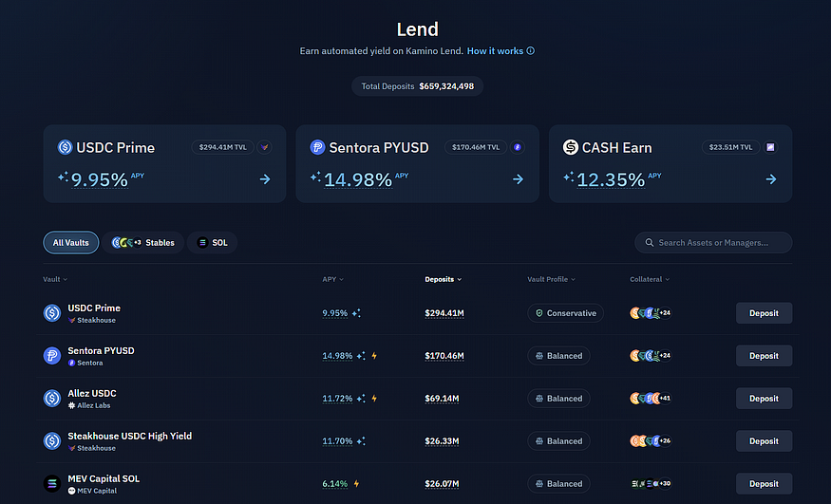Click the $26.33M deposits value

click(442, 441)
